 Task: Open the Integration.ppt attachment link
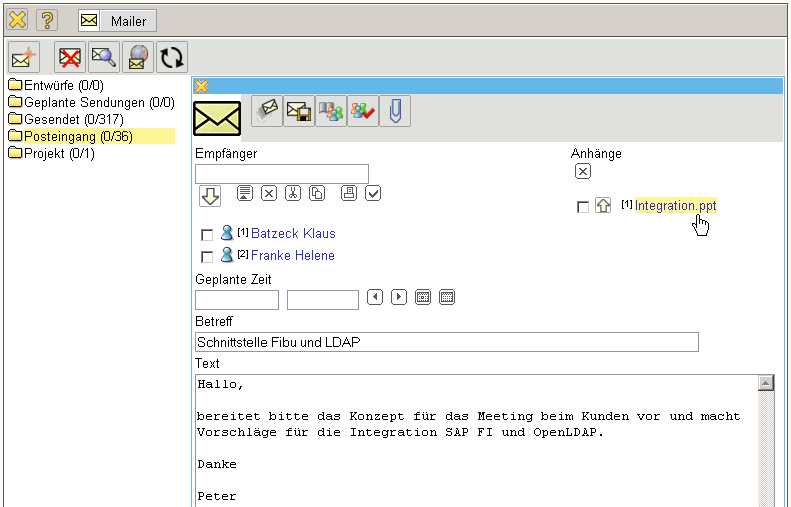coord(675,206)
